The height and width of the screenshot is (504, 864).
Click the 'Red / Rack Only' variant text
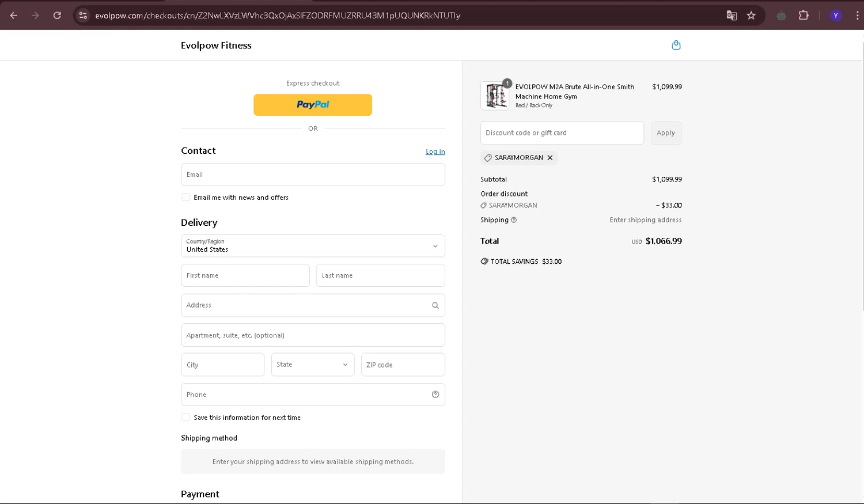(534, 106)
